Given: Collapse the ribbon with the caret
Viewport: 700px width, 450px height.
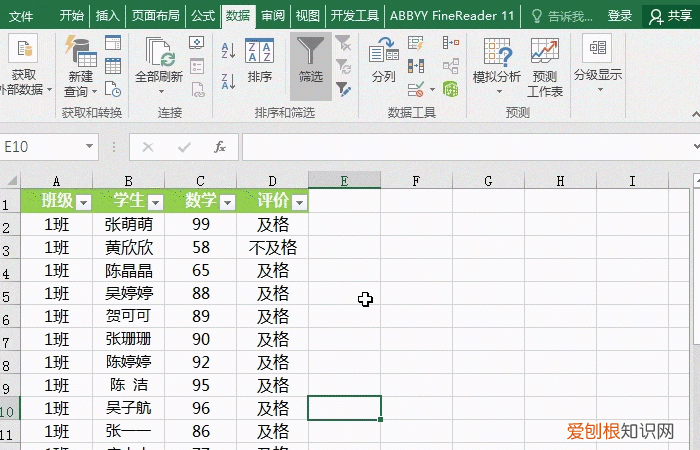Looking at the screenshot, I should click(x=696, y=114).
